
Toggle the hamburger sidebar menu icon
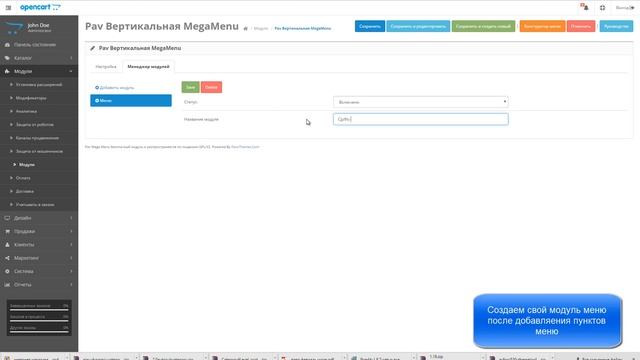[x=8, y=8]
